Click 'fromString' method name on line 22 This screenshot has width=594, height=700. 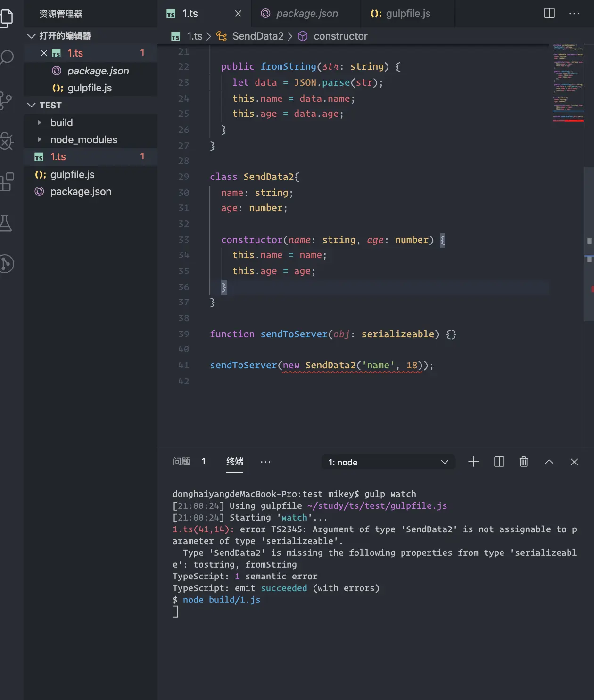[x=288, y=66]
